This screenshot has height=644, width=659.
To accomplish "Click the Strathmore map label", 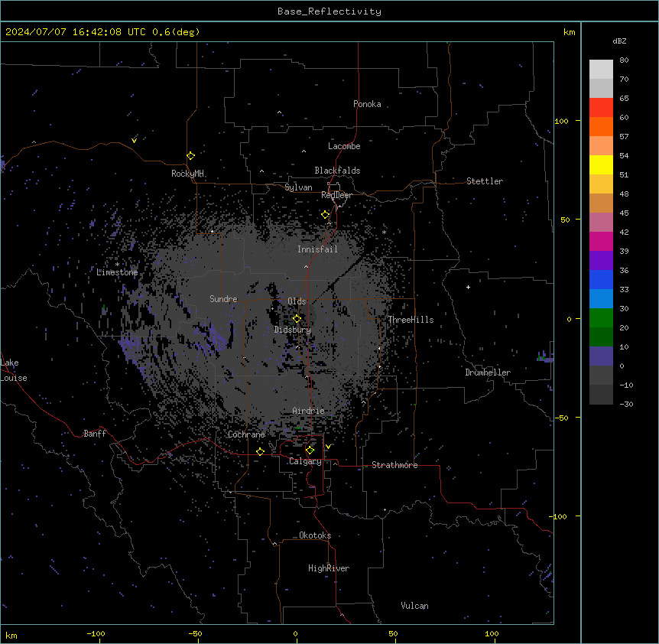I will click(x=394, y=465).
